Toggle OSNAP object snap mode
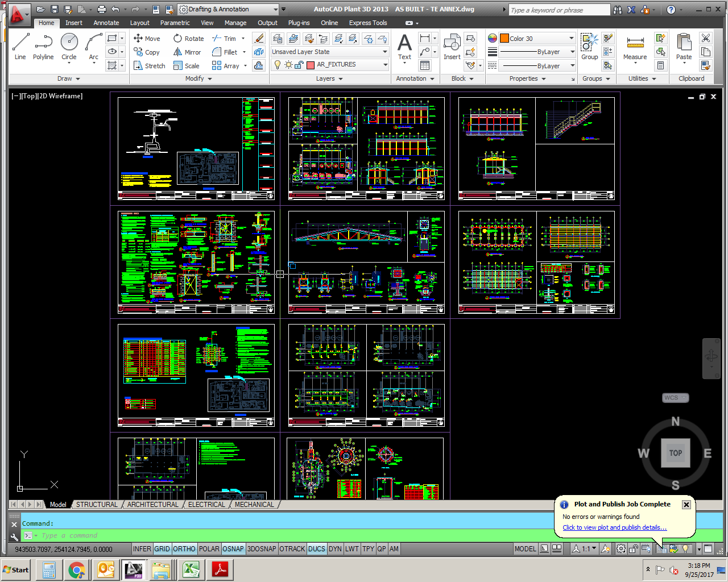 click(233, 549)
